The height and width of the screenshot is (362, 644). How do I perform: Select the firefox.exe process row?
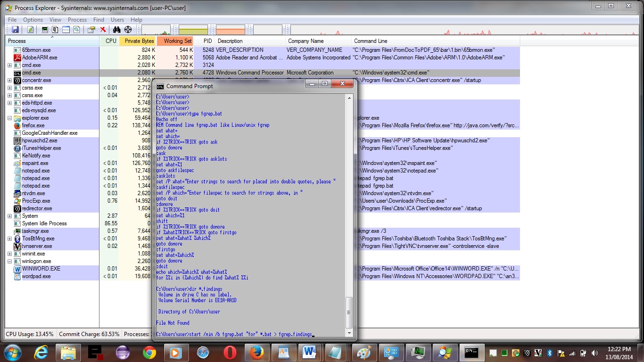(x=33, y=125)
